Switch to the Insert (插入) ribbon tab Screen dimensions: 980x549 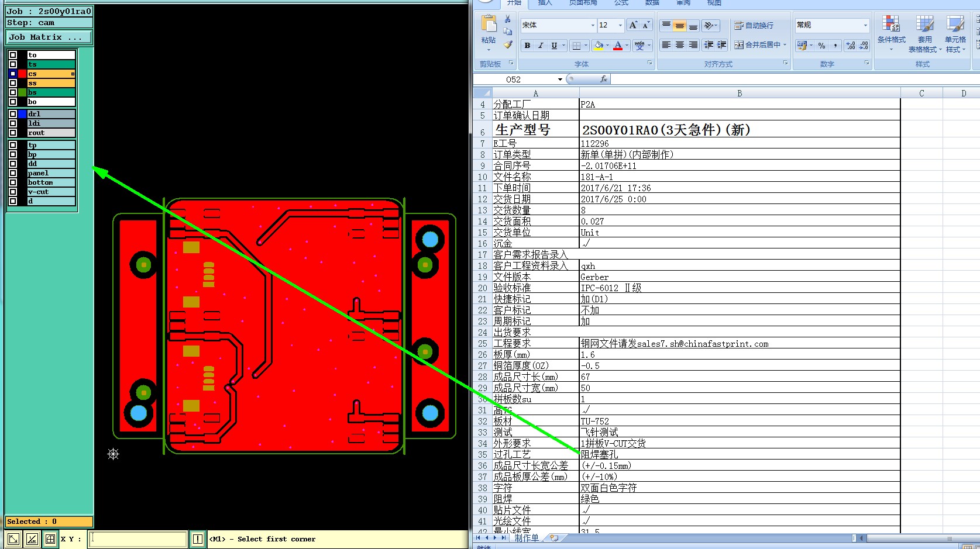(545, 4)
